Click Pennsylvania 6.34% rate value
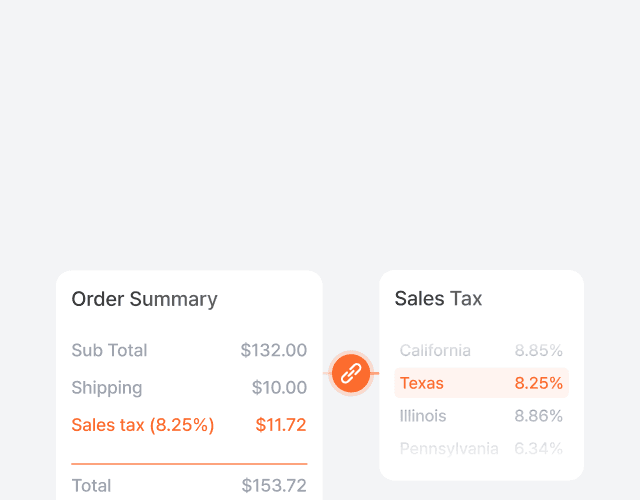This screenshot has height=500, width=640. 538,448
